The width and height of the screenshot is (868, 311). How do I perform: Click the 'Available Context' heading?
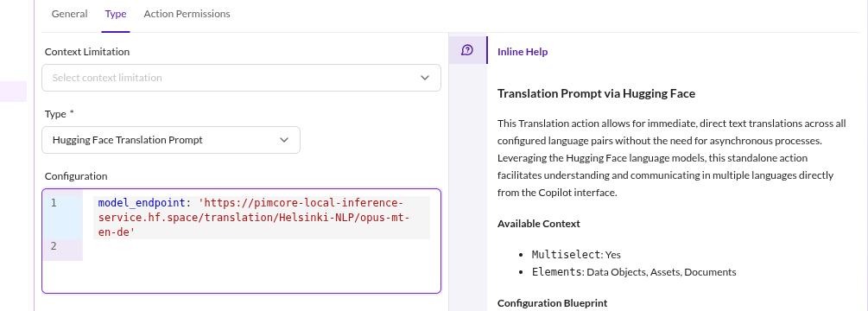(x=539, y=224)
